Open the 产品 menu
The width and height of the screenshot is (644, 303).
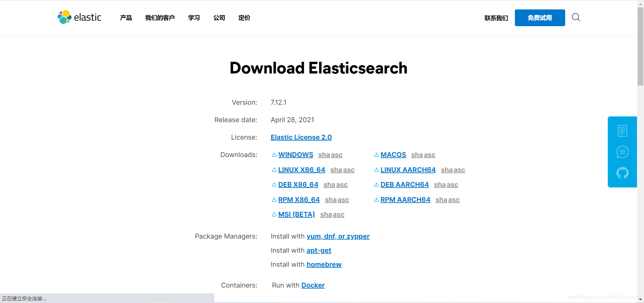pos(126,18)
